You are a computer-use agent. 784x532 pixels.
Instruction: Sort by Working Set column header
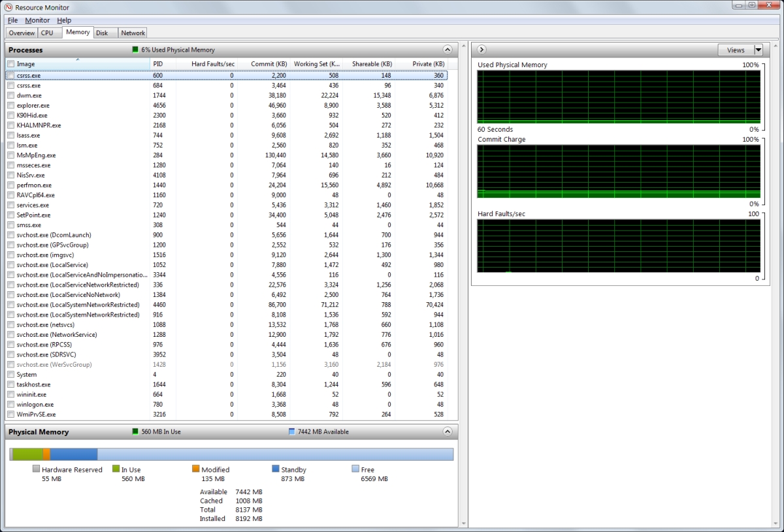point(316,64)
